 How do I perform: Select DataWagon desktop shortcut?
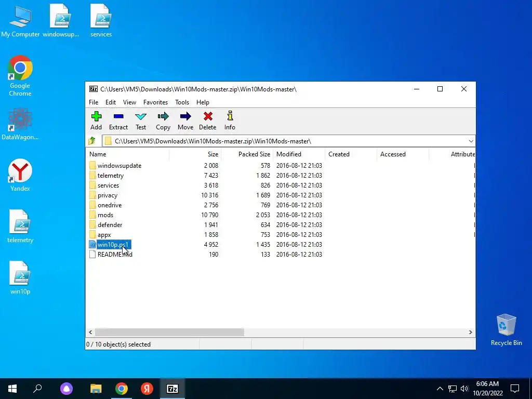(20, 124)
